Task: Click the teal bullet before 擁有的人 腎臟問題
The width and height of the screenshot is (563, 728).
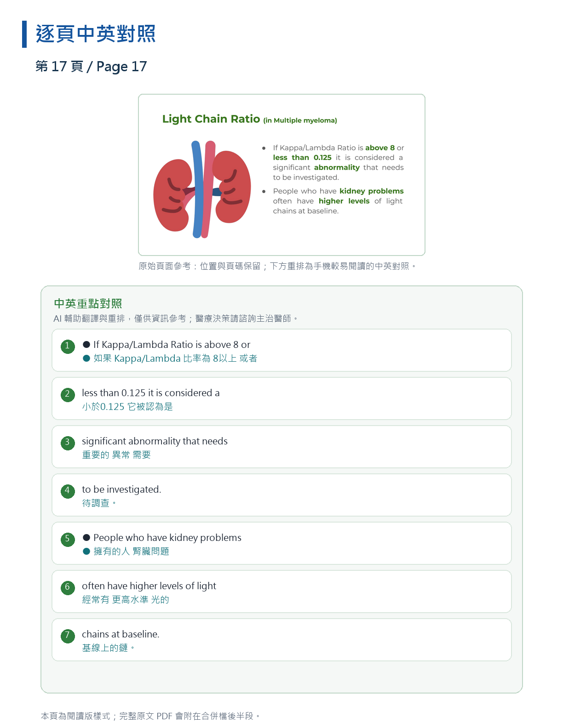Action: [86, 551]
